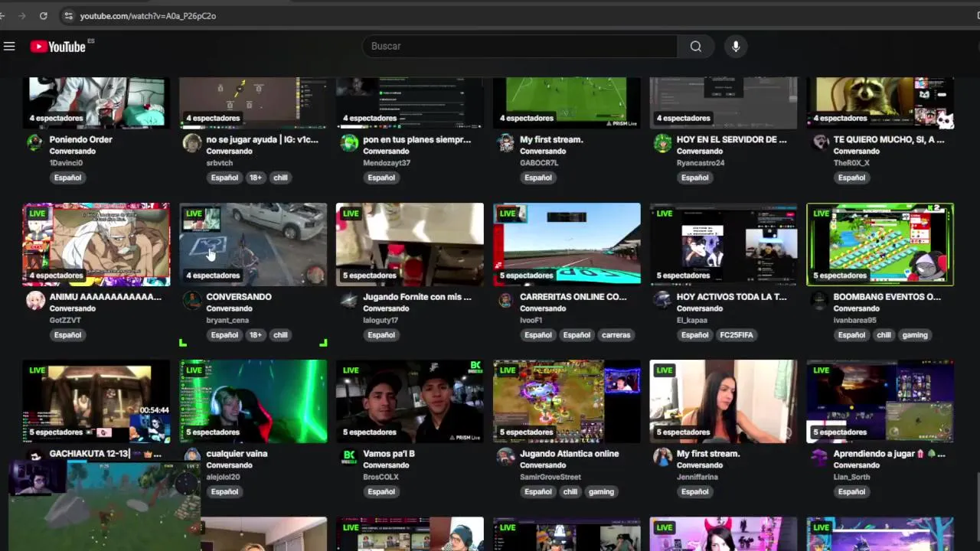Open the CONVERSANDO stream thumbnail by bryant_cena
Viewport: 980px width, 551px height.
253,244
